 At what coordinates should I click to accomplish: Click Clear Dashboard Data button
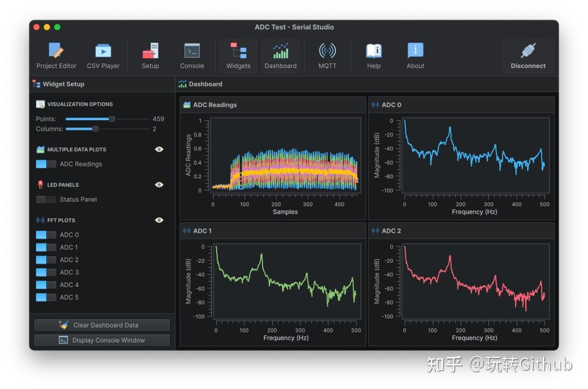click(x=102, y=325)
